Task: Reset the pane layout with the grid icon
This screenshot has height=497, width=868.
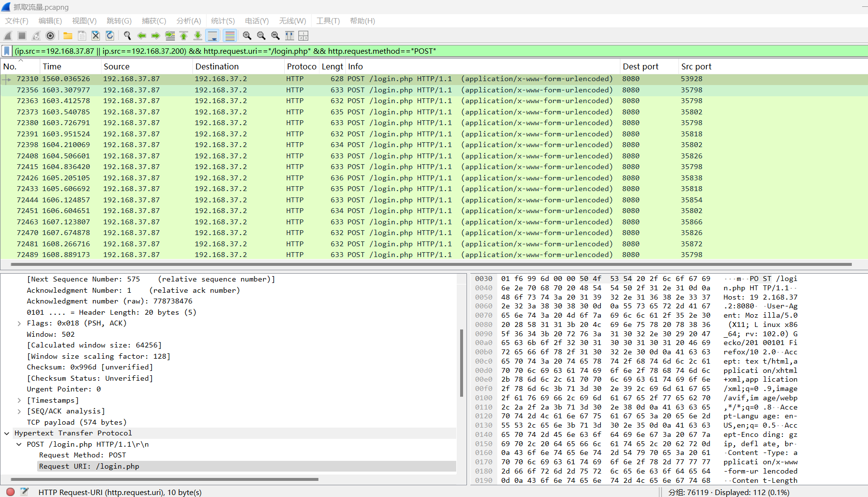Action: (303, 36)
